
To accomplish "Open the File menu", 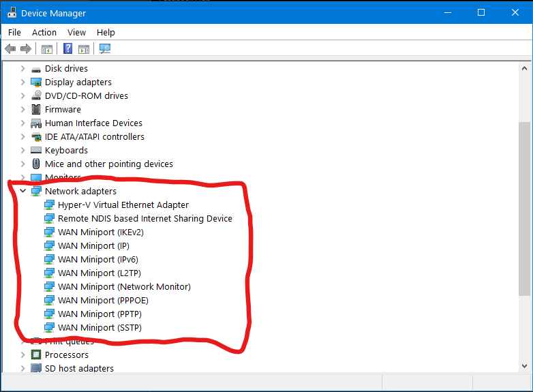I will [x=14, y=32].
